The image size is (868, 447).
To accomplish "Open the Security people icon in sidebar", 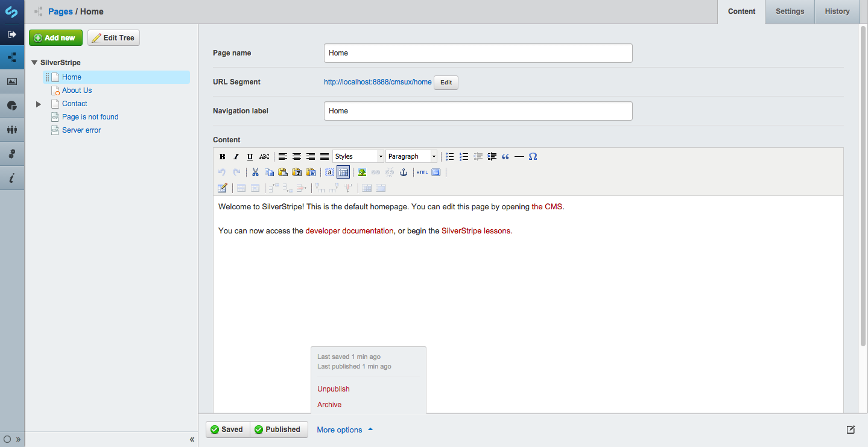I will 12,130.
